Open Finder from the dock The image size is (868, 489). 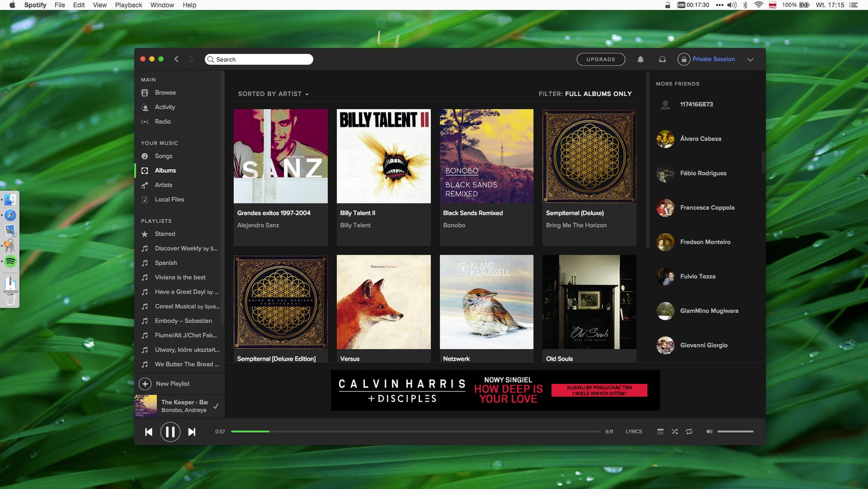tap(10, 200)
